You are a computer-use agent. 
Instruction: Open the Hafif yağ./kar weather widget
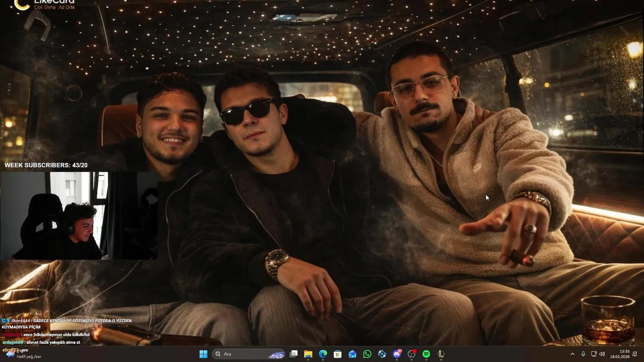(x=23, y=354)
